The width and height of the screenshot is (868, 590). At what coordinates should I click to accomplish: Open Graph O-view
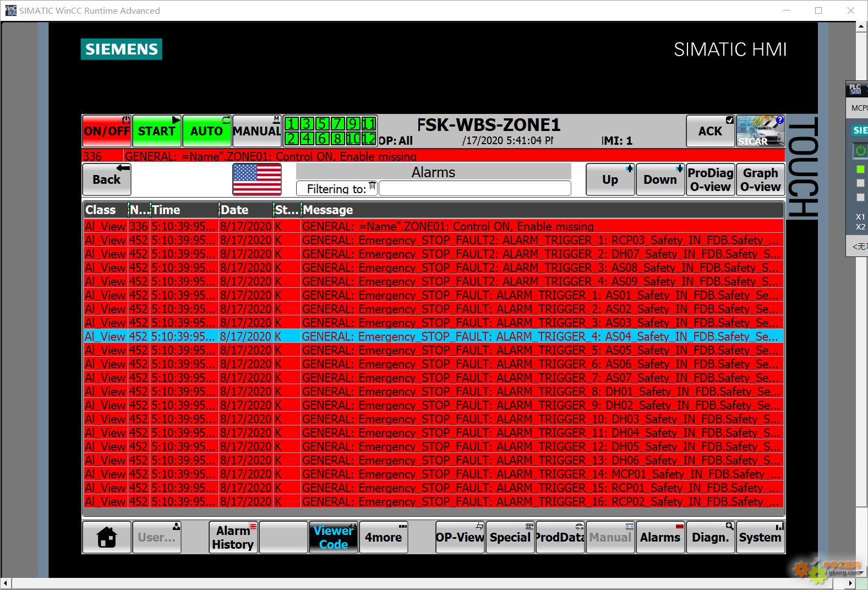[760, 179]
